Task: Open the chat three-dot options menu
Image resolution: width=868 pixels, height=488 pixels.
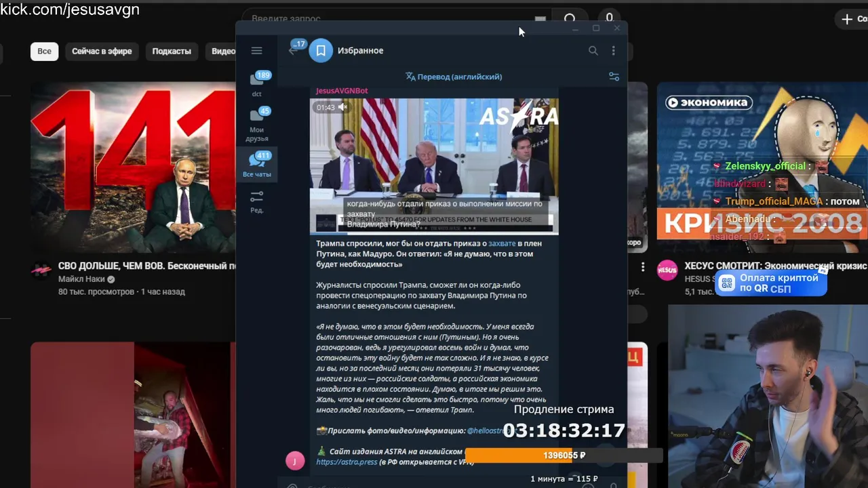Action: pyautogui.click(x=613, y=51)
